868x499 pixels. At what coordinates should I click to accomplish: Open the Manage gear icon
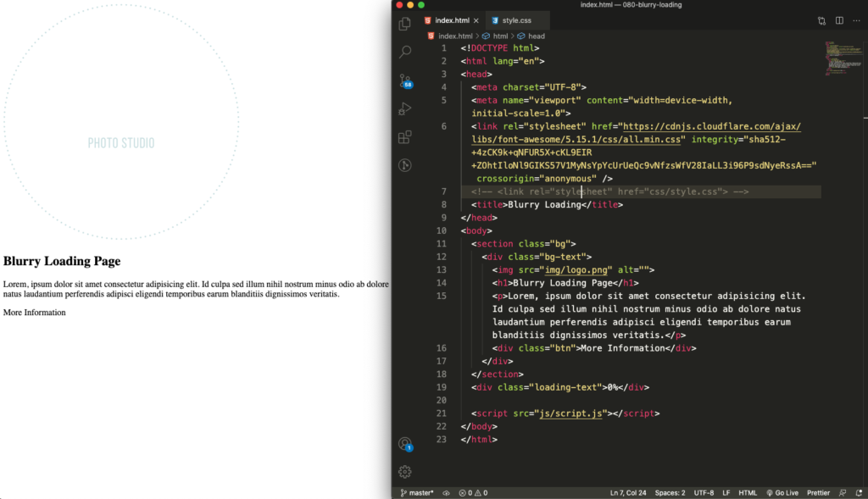click(404, 472)
